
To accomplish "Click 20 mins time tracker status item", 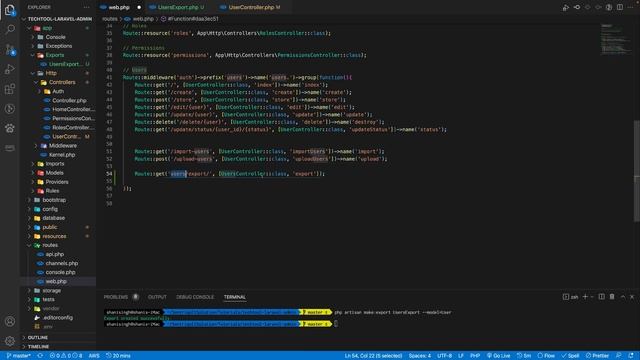I will (118, 356).
